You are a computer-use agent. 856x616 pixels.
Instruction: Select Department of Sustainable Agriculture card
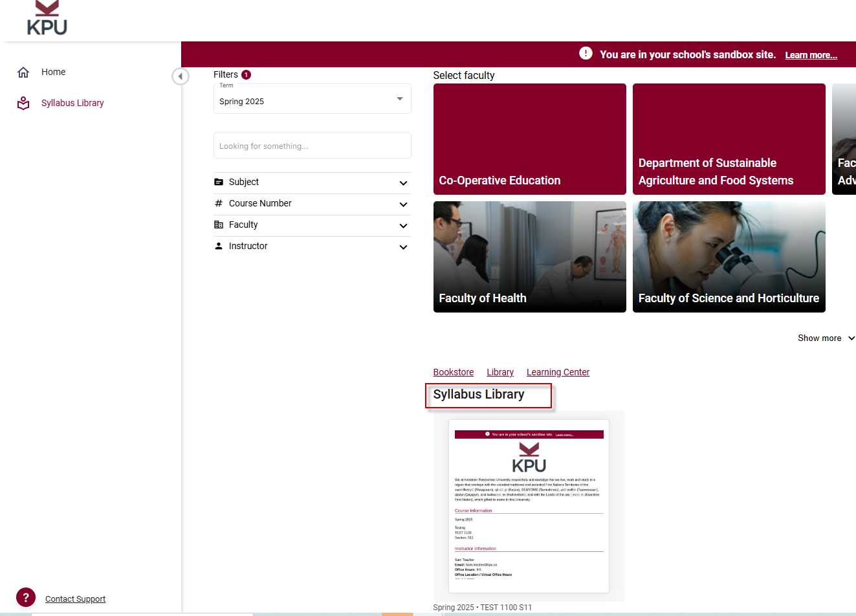pos(729,139)
